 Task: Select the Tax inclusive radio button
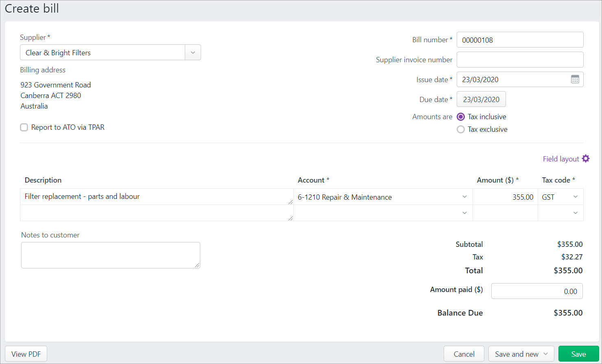(x=461, y=117)
